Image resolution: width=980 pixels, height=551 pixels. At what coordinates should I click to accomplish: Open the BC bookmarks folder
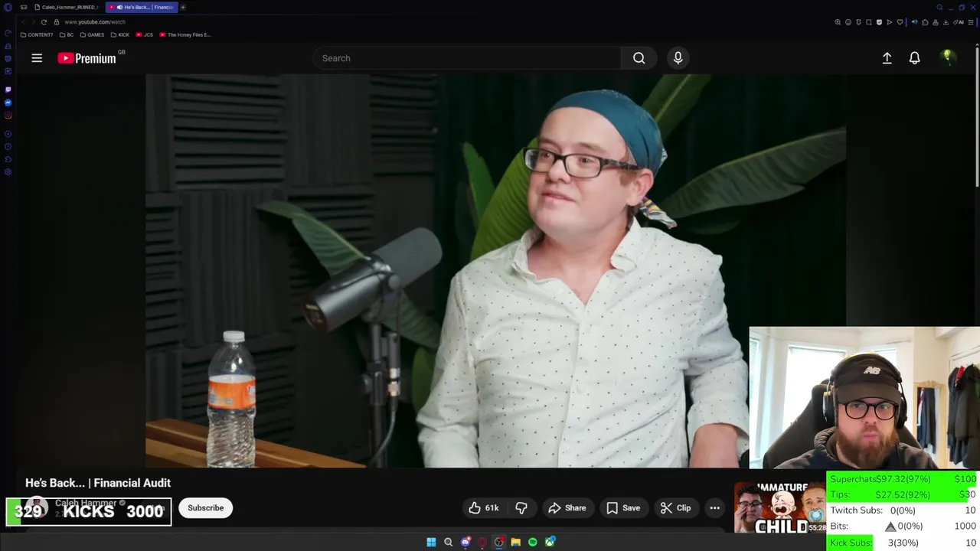click(67, 34)
